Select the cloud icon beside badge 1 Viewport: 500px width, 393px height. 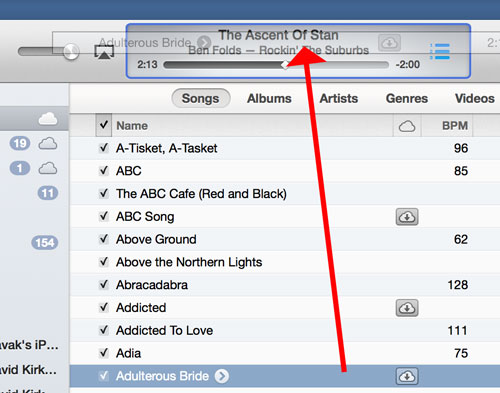coord(48,168)
